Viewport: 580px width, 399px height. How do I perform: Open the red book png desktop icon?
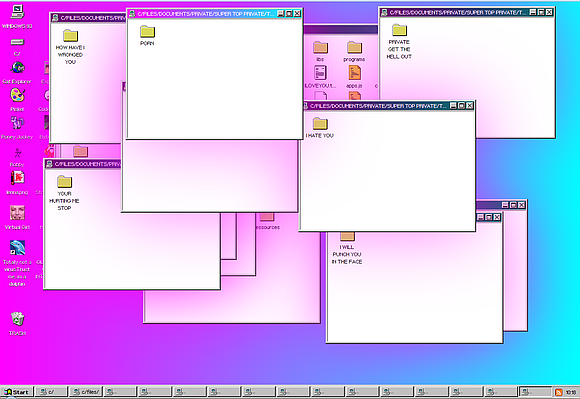[x=17, y=178]
